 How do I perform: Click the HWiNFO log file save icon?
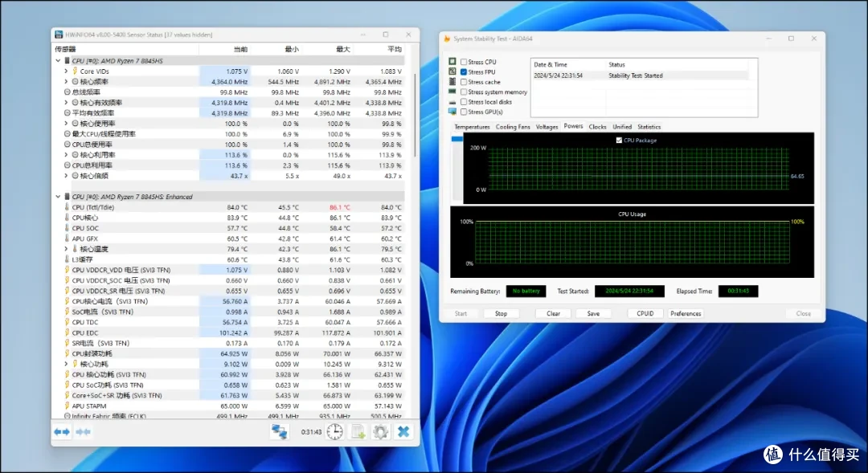[x=358, y=431]
